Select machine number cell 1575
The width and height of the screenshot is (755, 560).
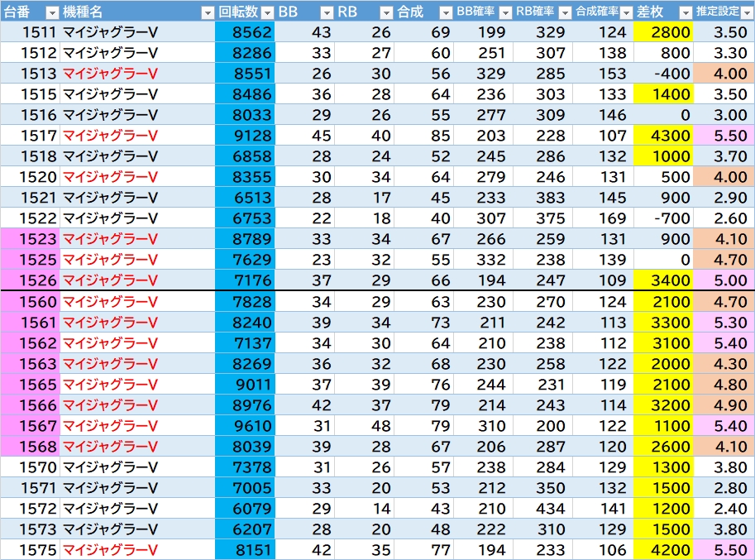click(x=30, y=550)
